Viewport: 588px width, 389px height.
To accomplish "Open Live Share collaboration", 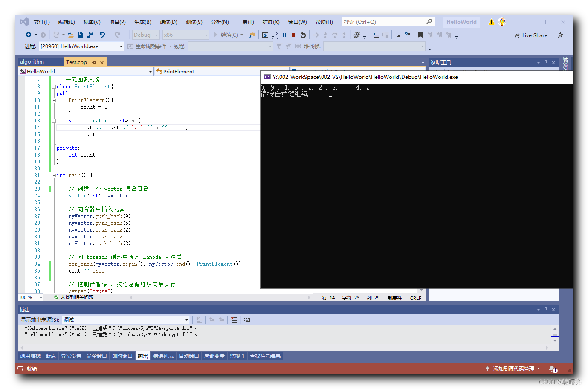I will 530,35.
